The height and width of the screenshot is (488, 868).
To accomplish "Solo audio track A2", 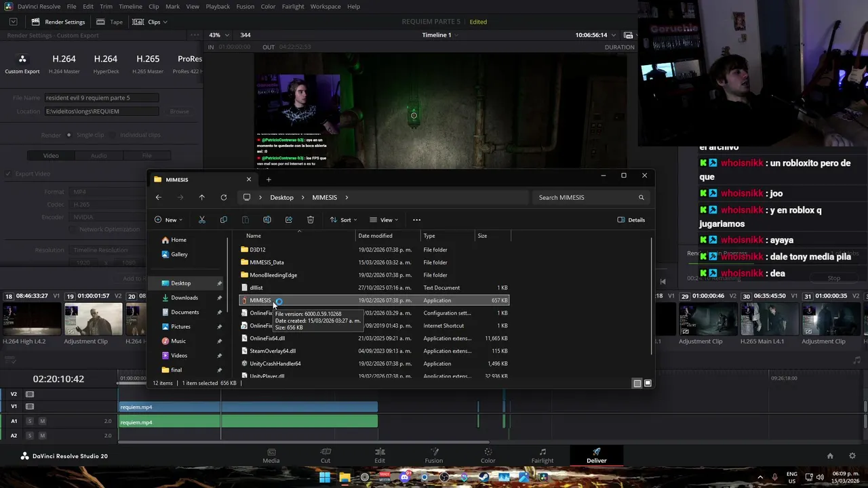I will pos(30,436).
